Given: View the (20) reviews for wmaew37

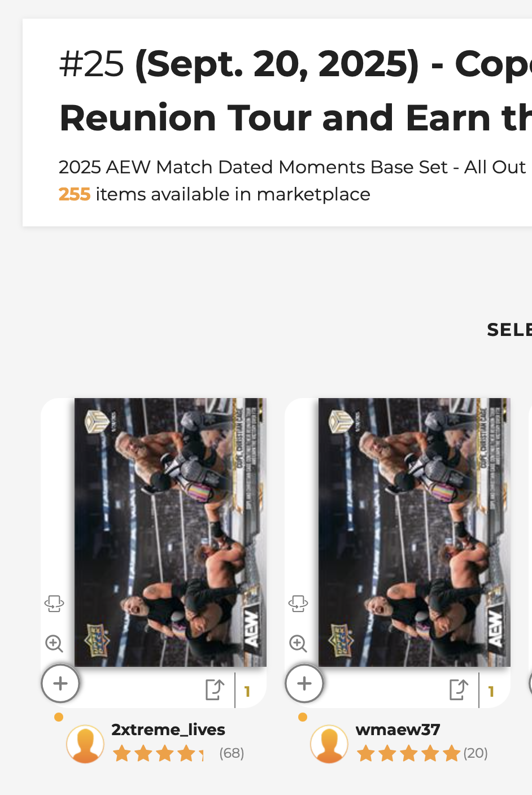Looking at the screenshot, I should (x=476, y=753).
